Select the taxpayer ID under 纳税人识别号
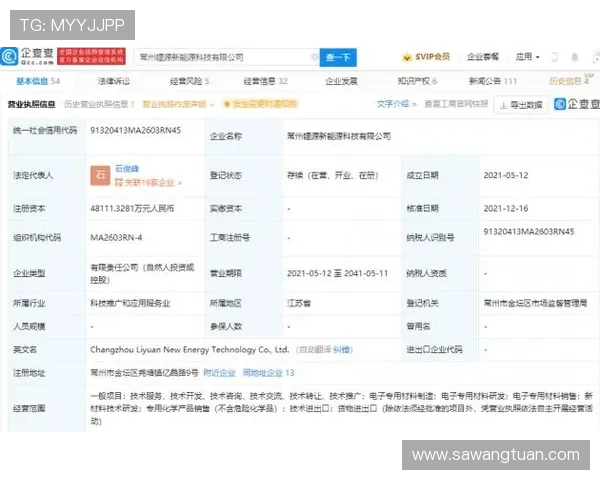 (529, 232)
